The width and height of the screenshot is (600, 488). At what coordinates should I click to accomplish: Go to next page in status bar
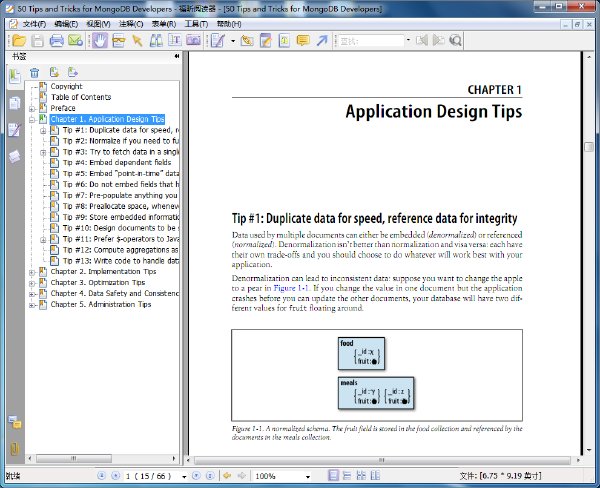point(196,476)
